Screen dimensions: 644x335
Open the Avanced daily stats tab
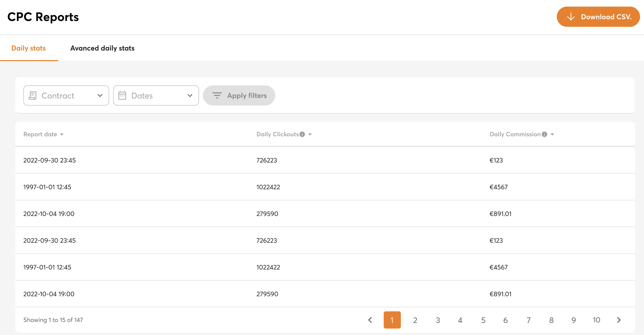(102, 48)
